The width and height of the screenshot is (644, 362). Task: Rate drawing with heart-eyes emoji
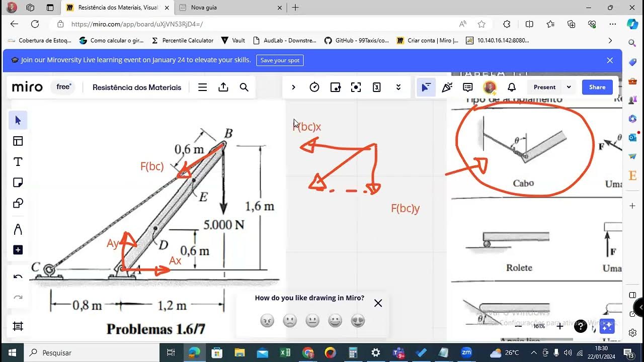358,321
